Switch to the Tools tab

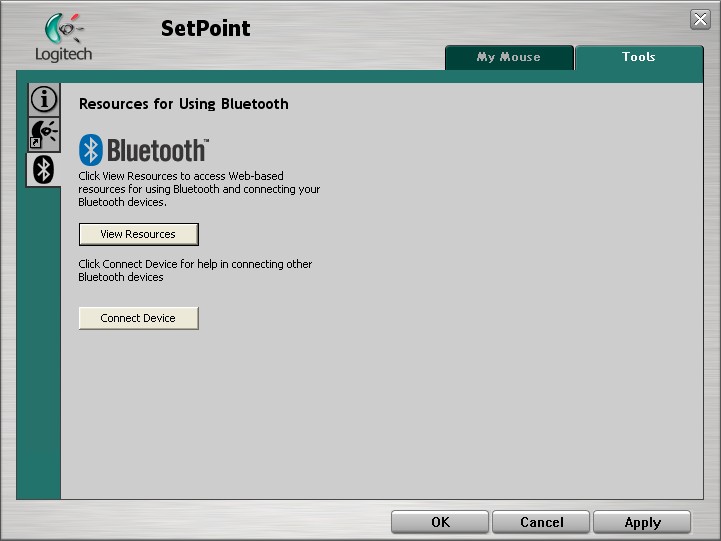(639, 57)
